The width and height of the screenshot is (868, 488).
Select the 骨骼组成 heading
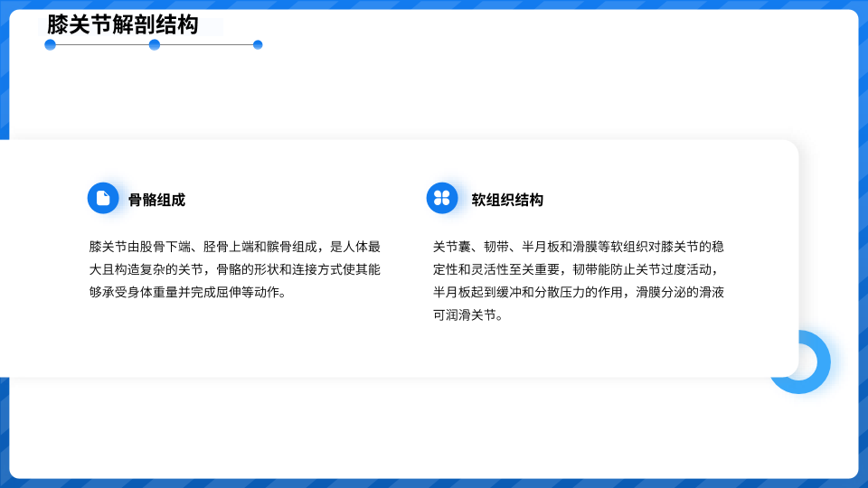[156, 200]
